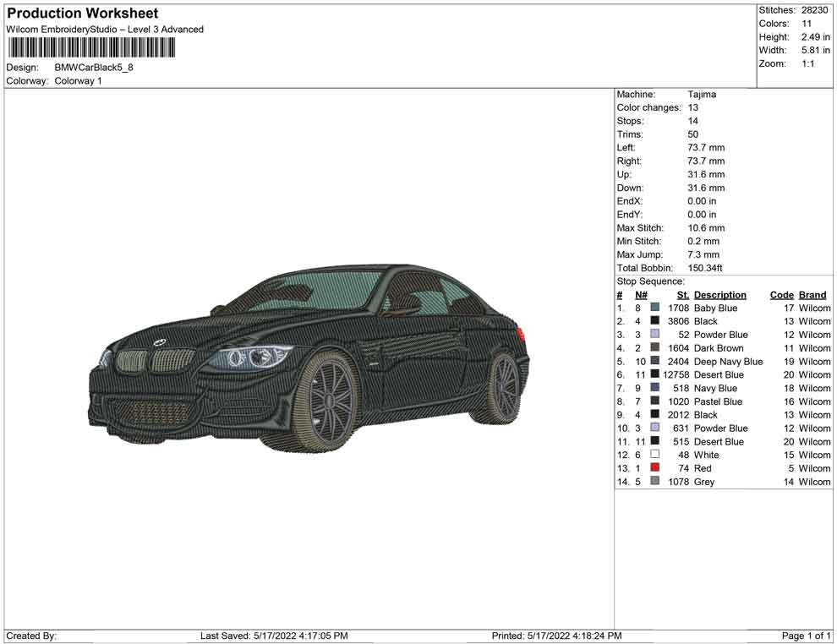Click the Zoom value 1:1

[807, 64]
